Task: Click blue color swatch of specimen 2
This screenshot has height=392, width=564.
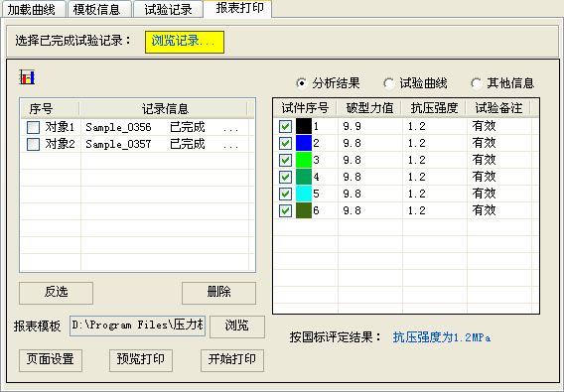Action: pos(304,143)
